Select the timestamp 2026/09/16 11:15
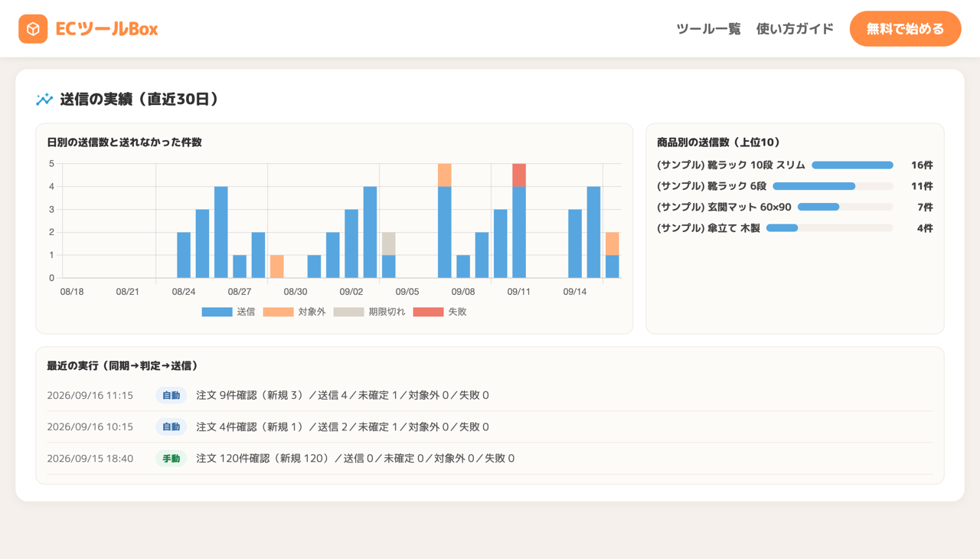This screenshot has width=980, height=559. point(90,395)
